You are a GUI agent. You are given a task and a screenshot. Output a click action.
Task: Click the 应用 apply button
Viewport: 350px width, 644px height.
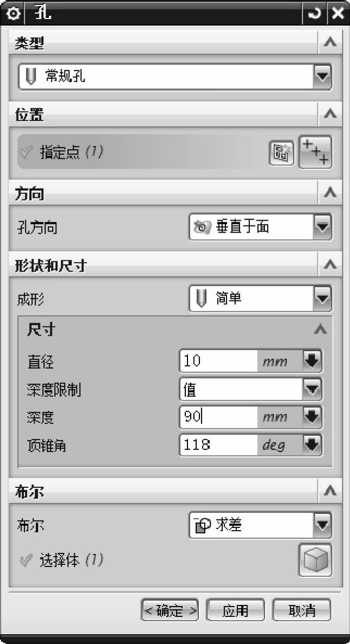tap(235, 610)
